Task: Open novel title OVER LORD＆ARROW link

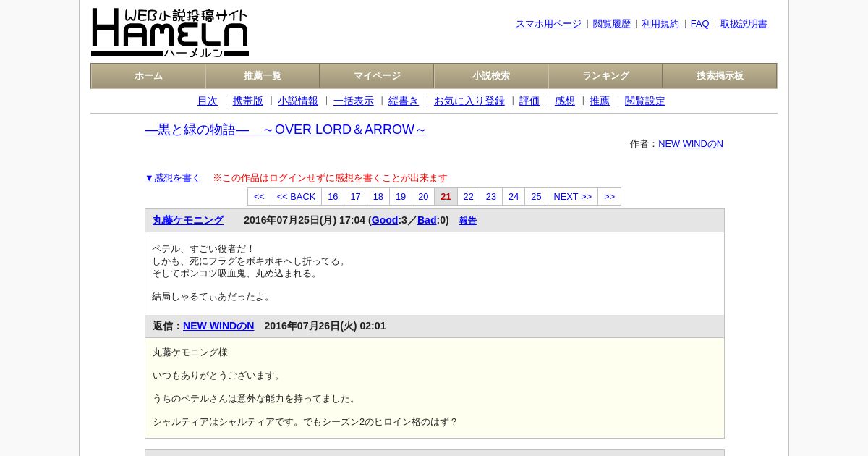Action: coord(286,130)
